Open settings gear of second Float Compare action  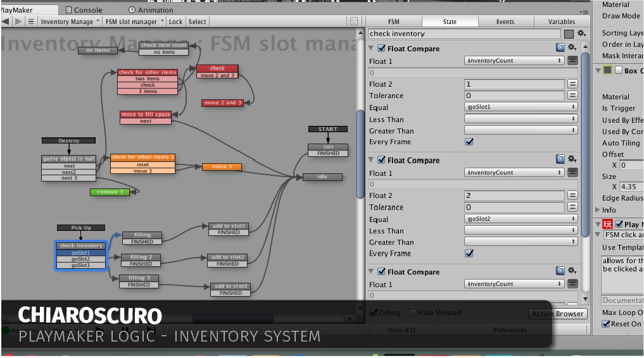571,160
